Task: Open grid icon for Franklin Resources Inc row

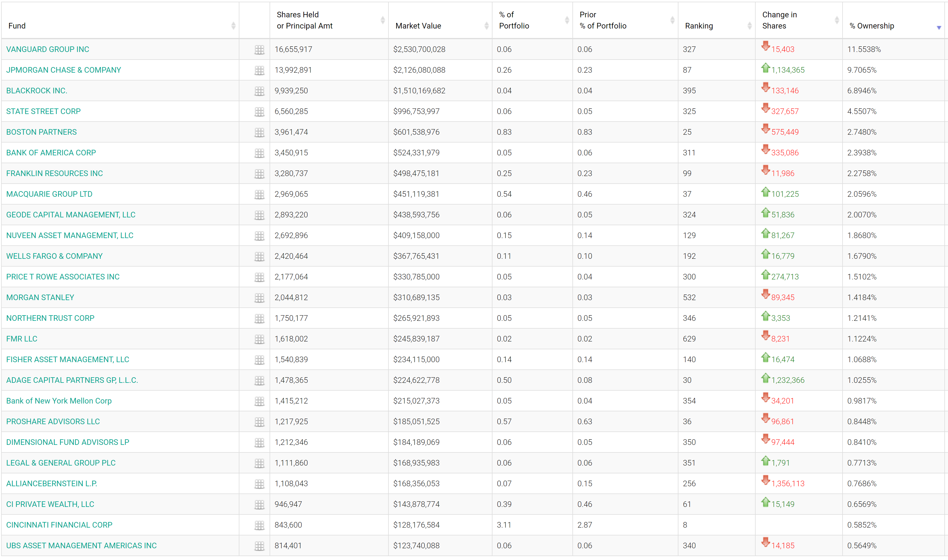Action: pos(259,174)
